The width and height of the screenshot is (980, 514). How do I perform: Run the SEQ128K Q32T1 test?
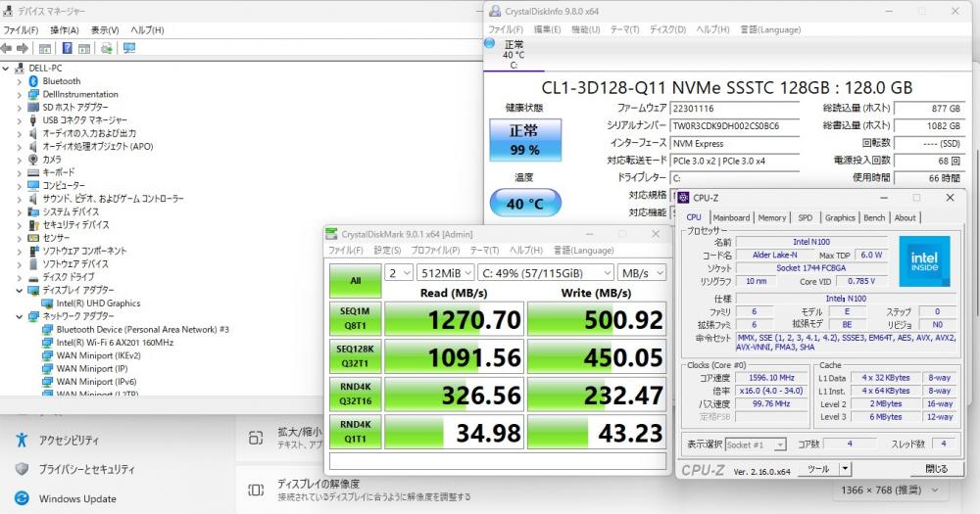pos(355,356)
